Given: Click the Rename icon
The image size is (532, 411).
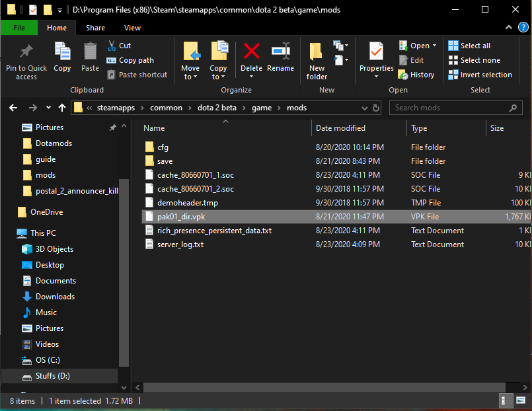Looking at the screenshot, I should click(281, 51).
